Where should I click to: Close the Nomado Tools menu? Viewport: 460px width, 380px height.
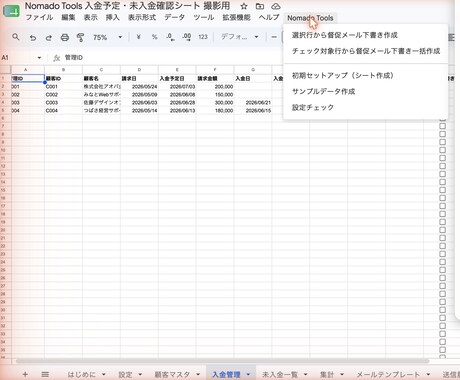tap(310, 18)
